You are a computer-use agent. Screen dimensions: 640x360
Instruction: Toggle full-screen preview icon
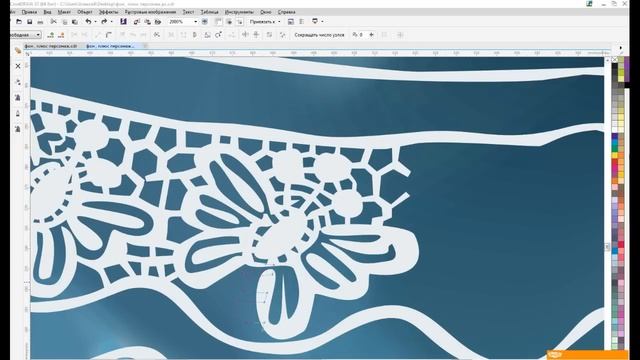(x=205, y=22)
